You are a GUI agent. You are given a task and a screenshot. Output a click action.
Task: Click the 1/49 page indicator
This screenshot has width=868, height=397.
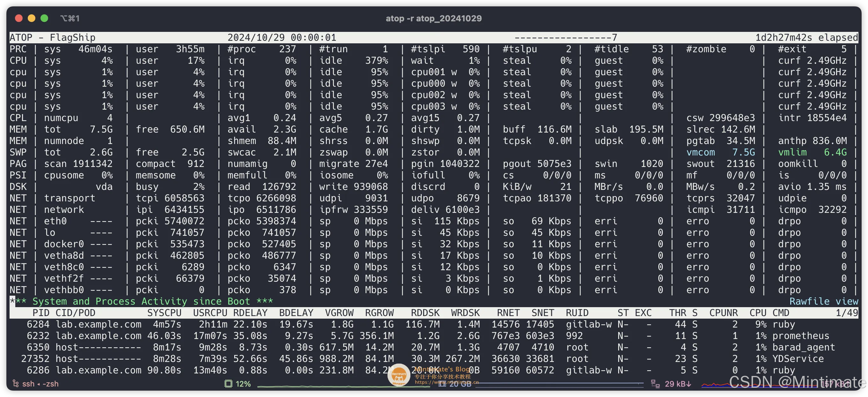pyautogui.click(x=846, y=313)
